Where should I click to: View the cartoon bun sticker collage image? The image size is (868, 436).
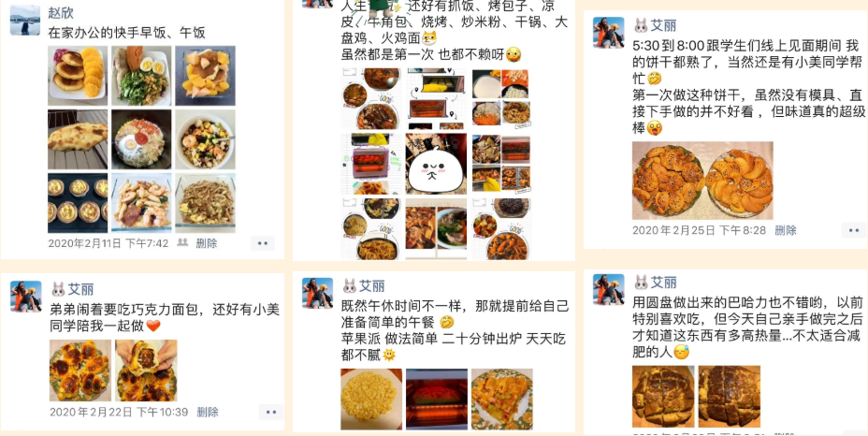click(436, 164)
